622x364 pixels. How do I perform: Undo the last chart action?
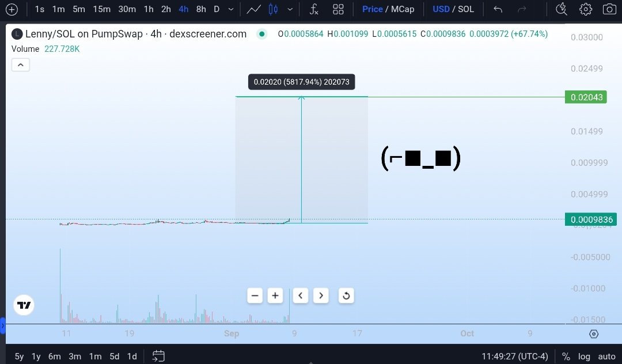tap(498, 9)
